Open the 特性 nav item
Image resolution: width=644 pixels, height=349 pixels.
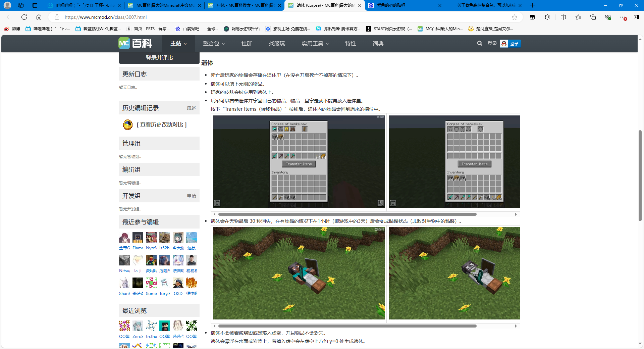pyautogui.click(x=351, y=43)
